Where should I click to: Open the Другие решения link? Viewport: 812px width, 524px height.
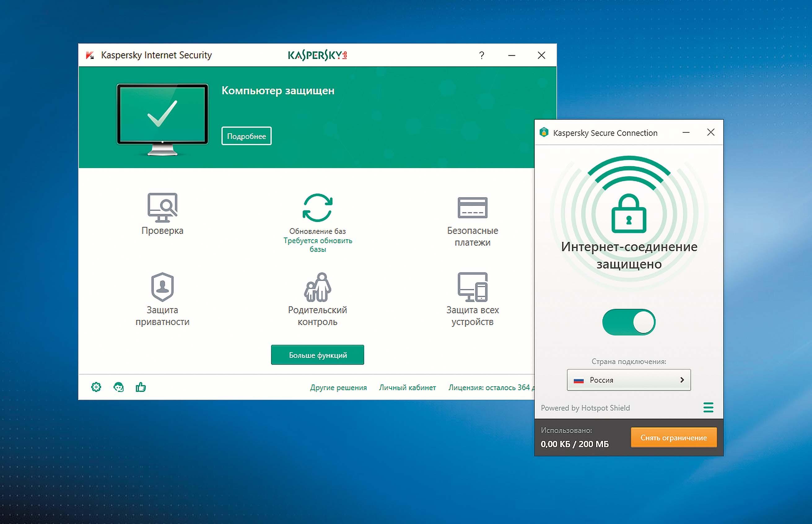pyautogui.click(x=338, y=387)
